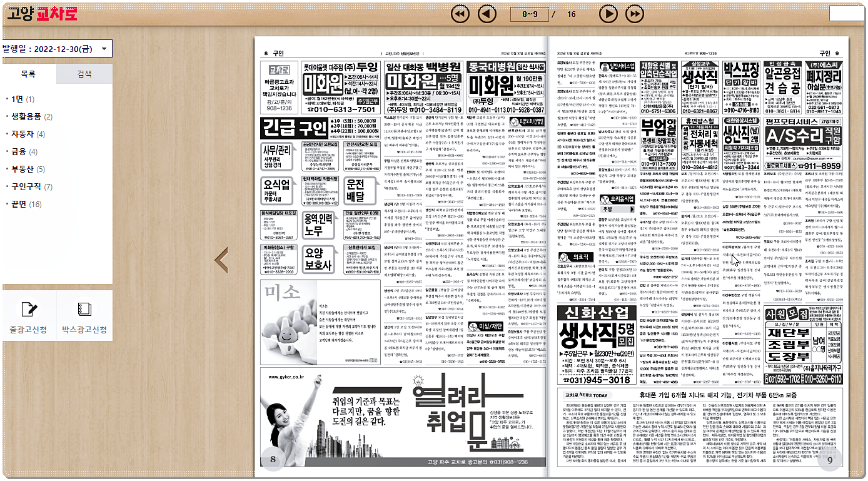868x481 pixels.
Task: Switch to the 목록 tab
Action: (x=28, y=74)
